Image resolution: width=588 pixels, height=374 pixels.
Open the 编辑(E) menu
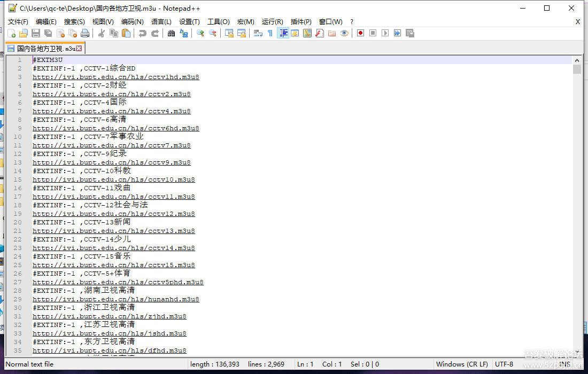click(x=46, y=22)
